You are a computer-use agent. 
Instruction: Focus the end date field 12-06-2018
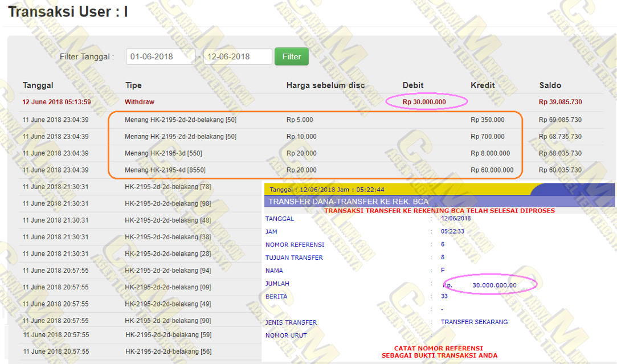pyautogui.click(x=237, y=56)
